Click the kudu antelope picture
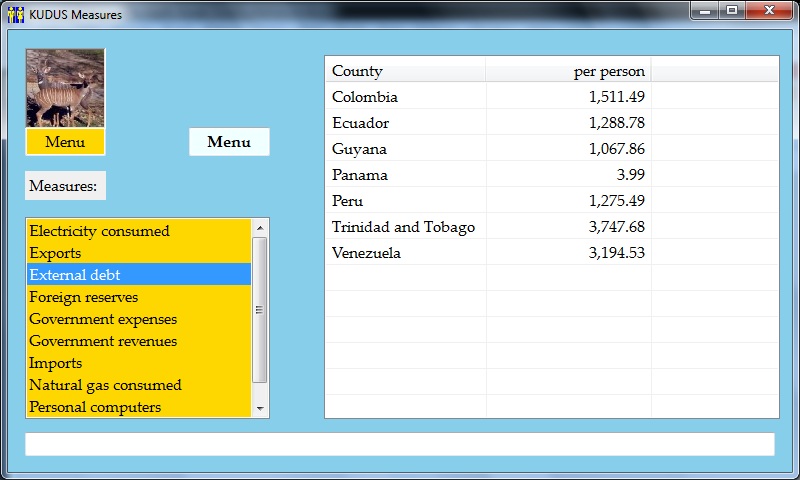Screen dimensions: 800x480 [65, 88]
